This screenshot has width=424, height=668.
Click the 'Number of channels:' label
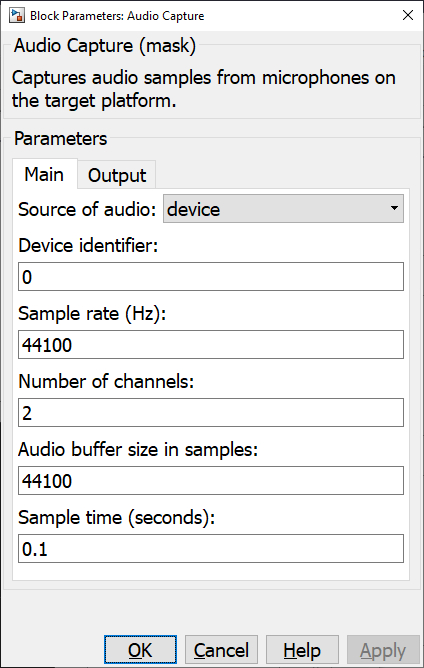(x=106, y=381)
